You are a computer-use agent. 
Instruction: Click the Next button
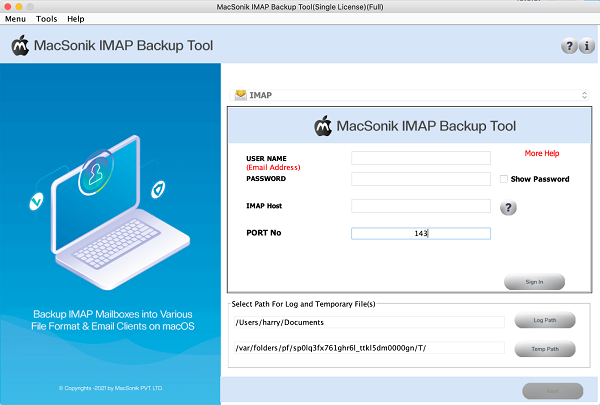click(x=553, y=391)
